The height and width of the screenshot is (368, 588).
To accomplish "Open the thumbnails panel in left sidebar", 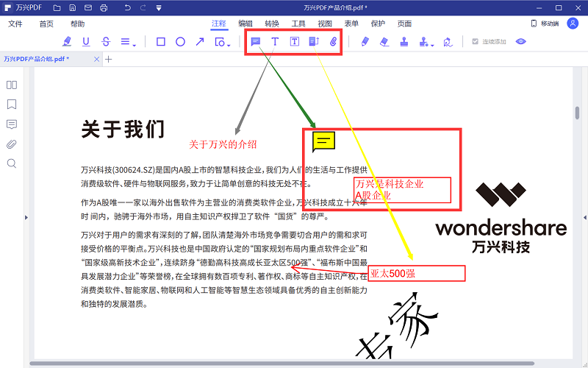I will coord(12,85).
